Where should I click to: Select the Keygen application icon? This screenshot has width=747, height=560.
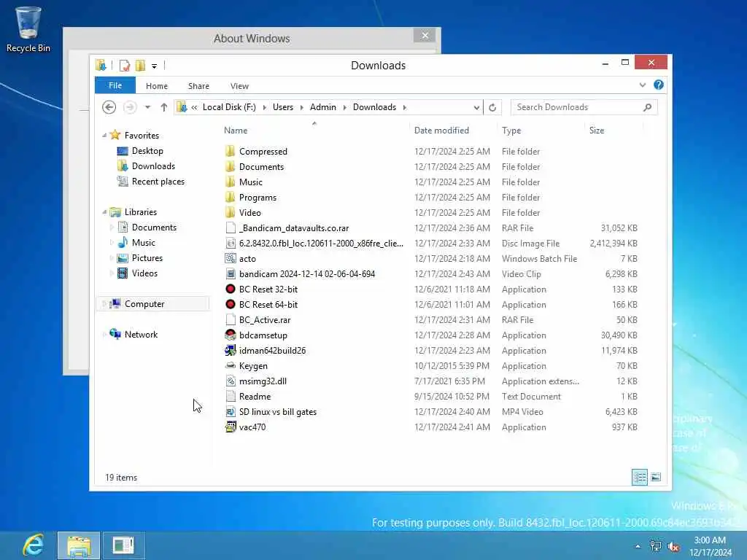(231, 366)
